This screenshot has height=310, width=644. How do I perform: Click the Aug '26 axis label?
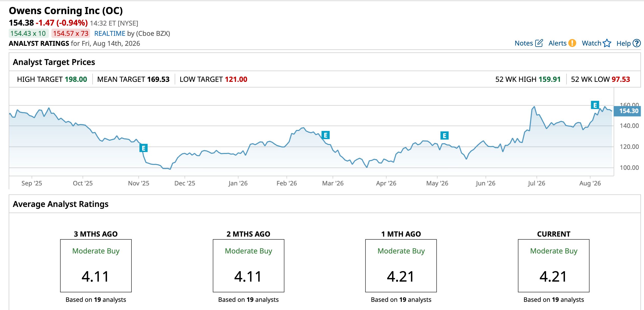tap(590, 183)
